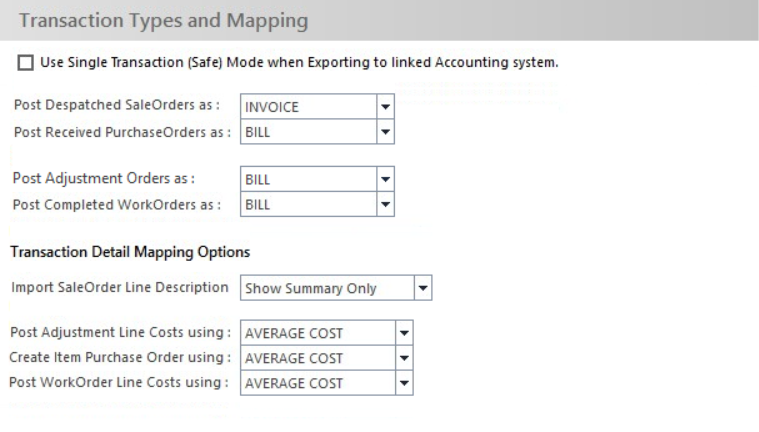Image resolution: width=759 pixels, height=432 pixels.
Task: Click the INVOICE value field
Action: click(308, 107)
